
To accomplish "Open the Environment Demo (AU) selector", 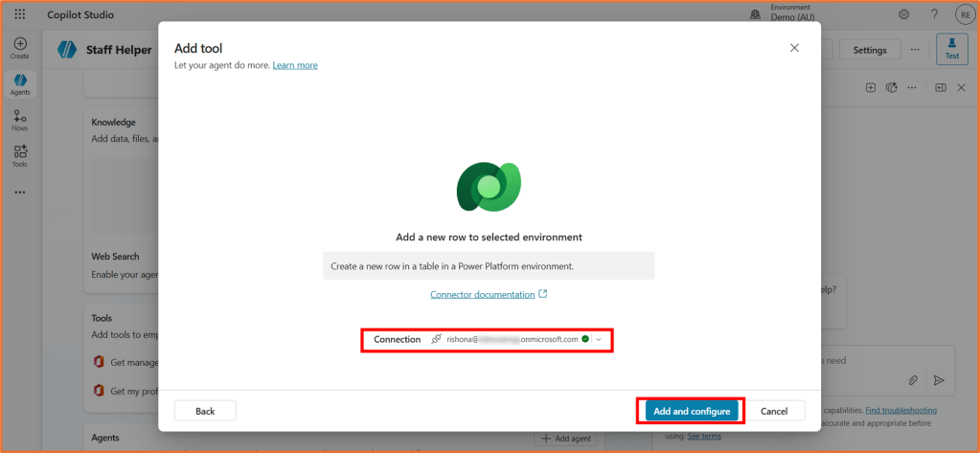I will pyautogui.click(x=790, y=12).
